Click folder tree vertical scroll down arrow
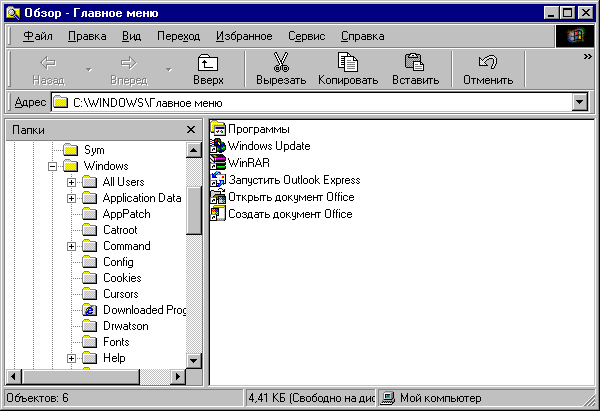This screenshot has width=600, height=411. (x=194, y=360)
